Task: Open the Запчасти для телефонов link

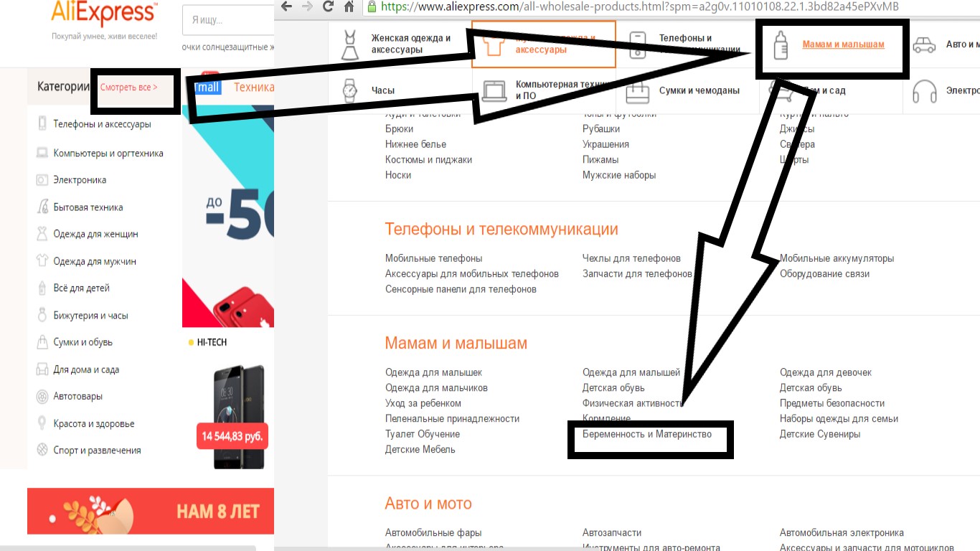Action: 637,274
